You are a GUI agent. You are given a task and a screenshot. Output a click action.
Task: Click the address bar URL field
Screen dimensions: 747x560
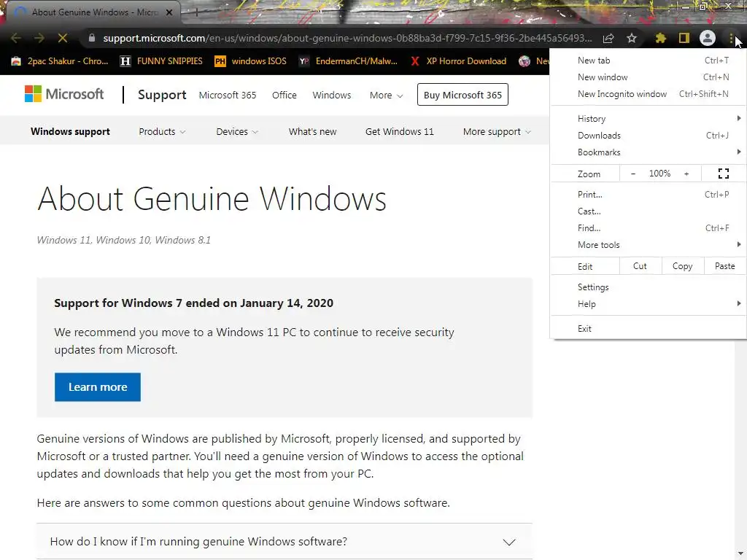pyautogui.click(x=348, y=38)
